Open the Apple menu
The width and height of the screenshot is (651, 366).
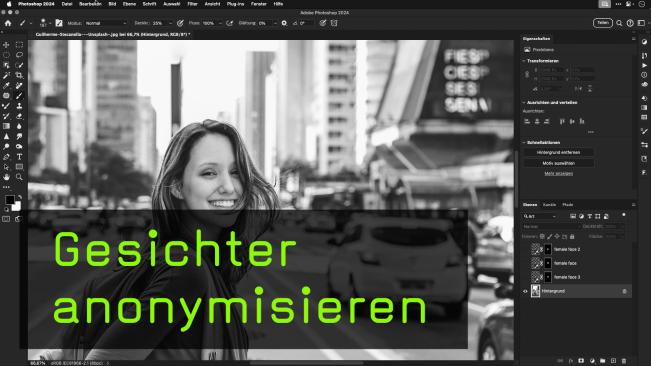9,4
